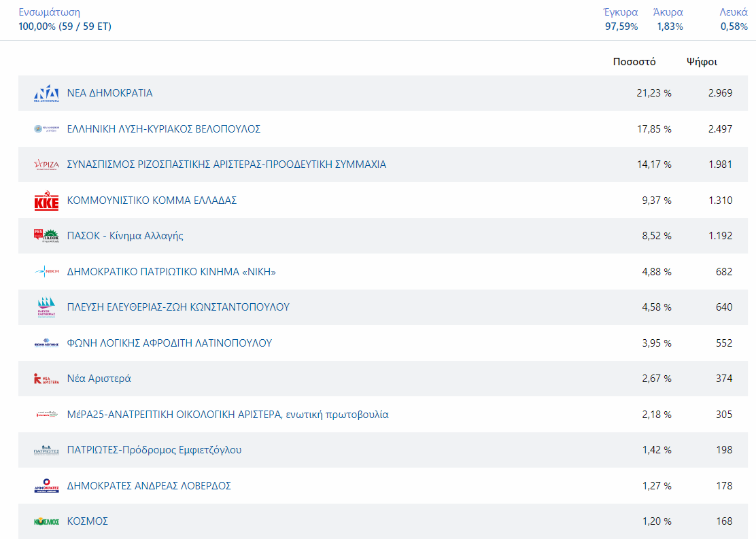756x539 pixels.
Task: Select the 3,95 % percentage cell
Action: (657, 343)
